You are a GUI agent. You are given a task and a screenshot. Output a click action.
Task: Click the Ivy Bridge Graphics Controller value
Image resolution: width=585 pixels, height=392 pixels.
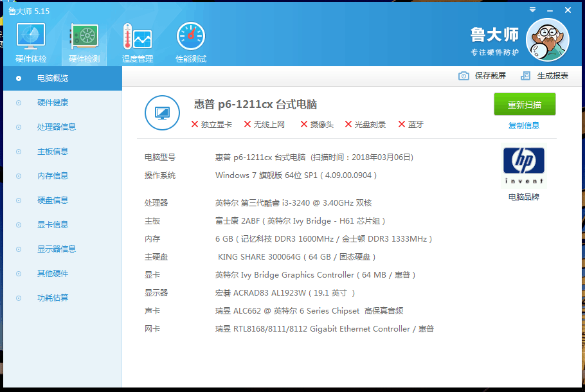[x=315, y=275]
